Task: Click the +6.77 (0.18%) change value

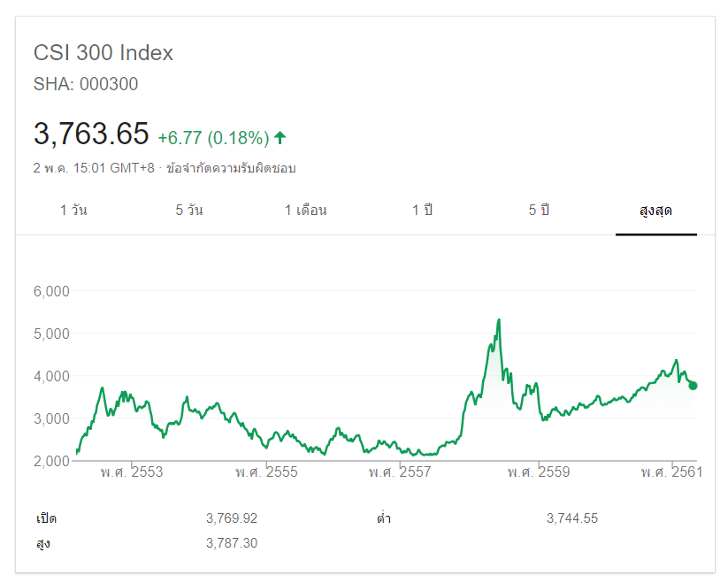Action: pyautogui.click(x=213, y=138)
